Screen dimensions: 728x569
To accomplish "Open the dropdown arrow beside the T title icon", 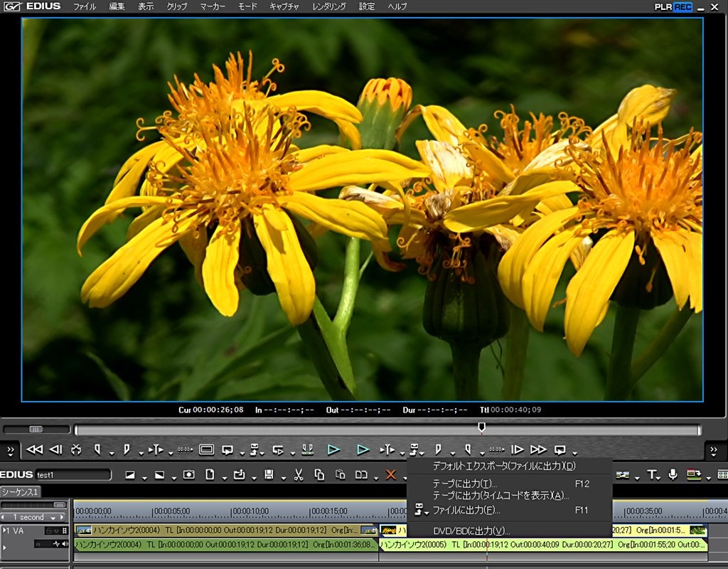I will pyautogui.click(x=659, y=477).
